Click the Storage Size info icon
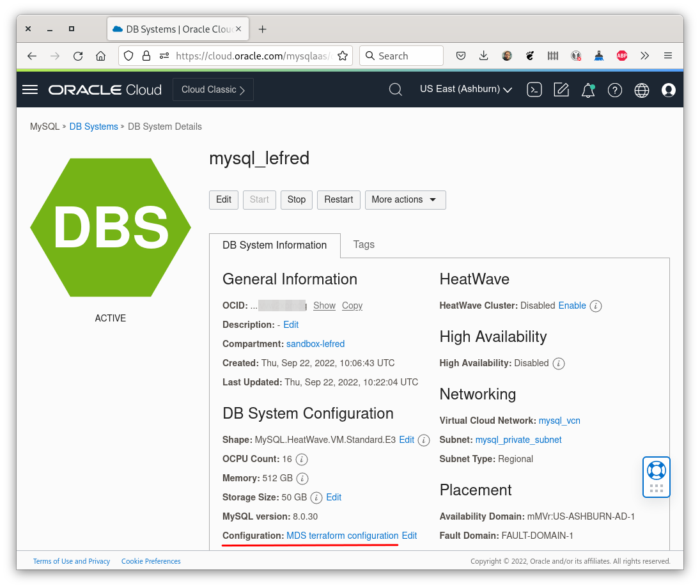The image size is (700, 588). pos(316,498)
